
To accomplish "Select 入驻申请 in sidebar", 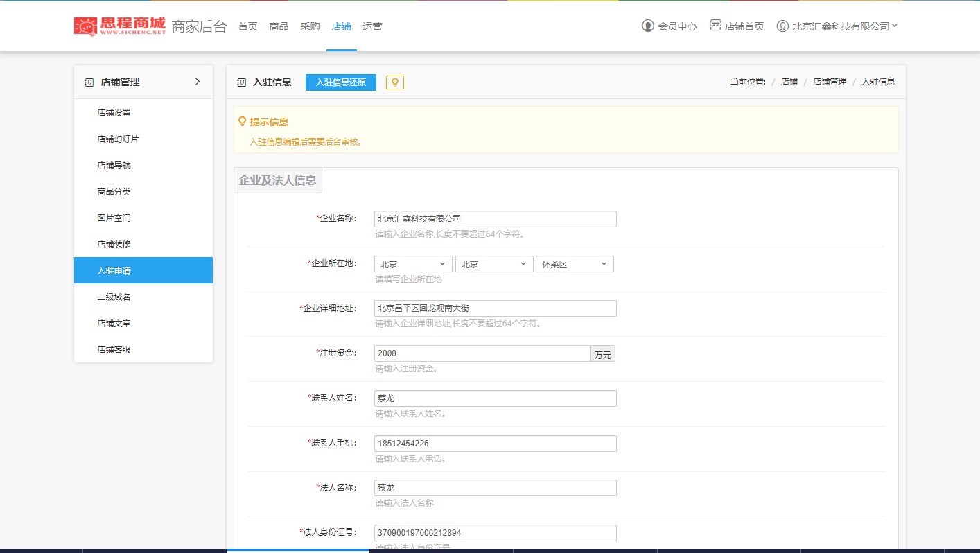I will click(143, 270).
